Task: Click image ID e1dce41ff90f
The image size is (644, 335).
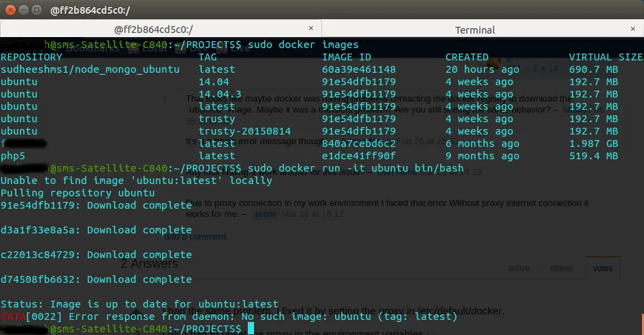Action: pos(359,156)
